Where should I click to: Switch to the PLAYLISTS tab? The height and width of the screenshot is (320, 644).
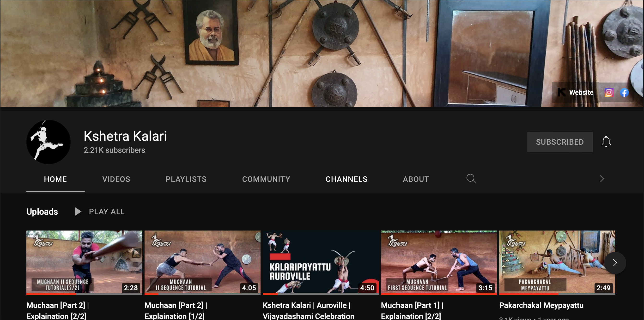(x=186, y=179)
